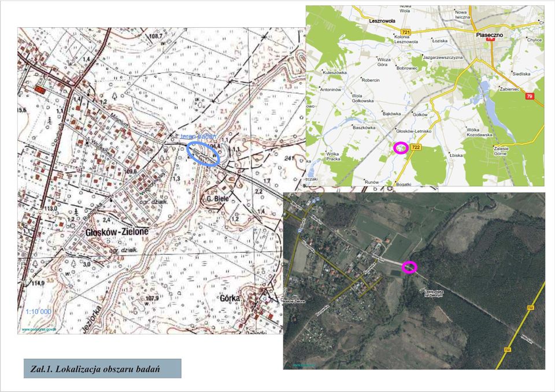Click the red '79' road shield
This screenshot has width=555, height=392.
point(529,96)
